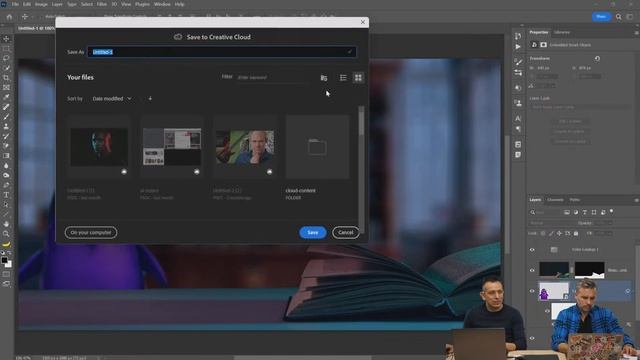Image resolution: width=640 pixels, height=360 pixels.
Task: Click the Save As filename field
Action: 222,52
